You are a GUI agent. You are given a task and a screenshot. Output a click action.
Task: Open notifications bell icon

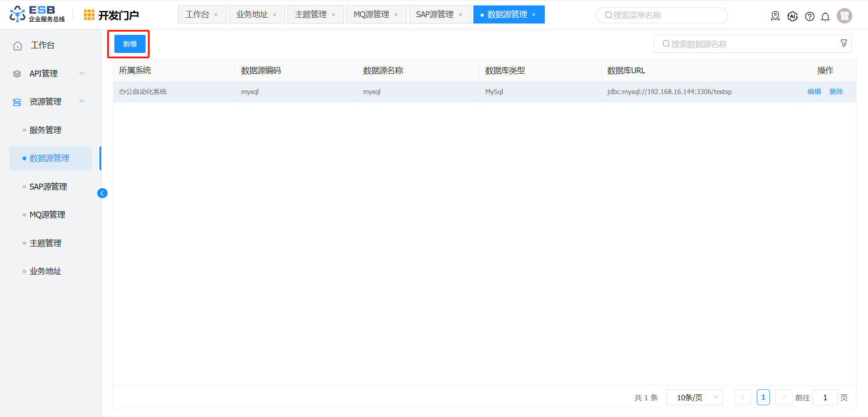point(825,17)
